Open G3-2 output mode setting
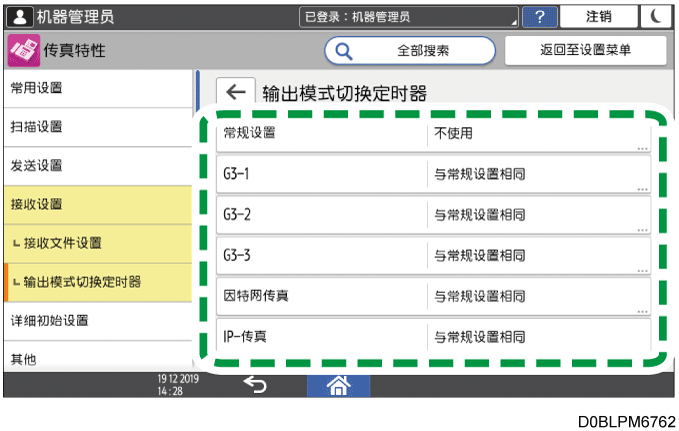This screenshot has height=431, width=679. click(x=432, y=214)
